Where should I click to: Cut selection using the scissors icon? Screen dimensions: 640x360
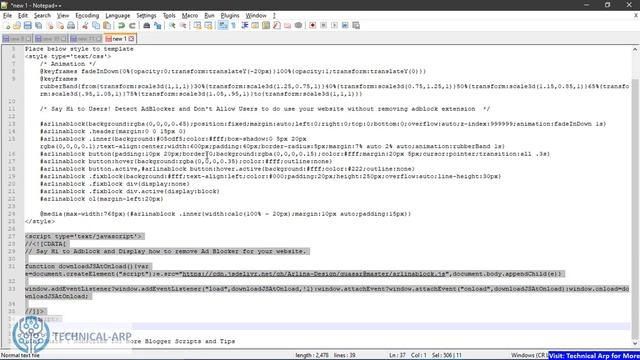(x=85, y=25)
